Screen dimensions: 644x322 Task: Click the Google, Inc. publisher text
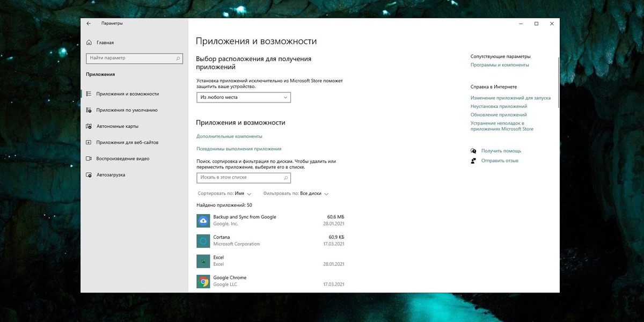(225, 224)
